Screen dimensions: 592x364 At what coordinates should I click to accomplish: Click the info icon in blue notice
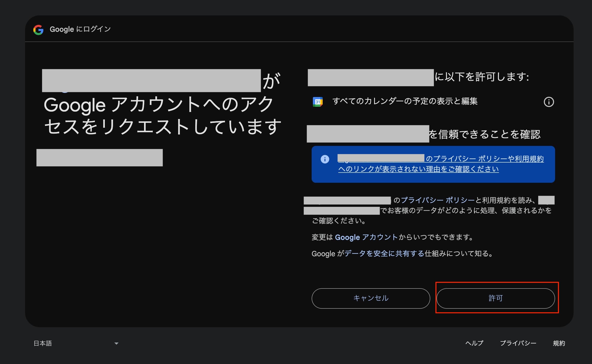coord(325,159)
